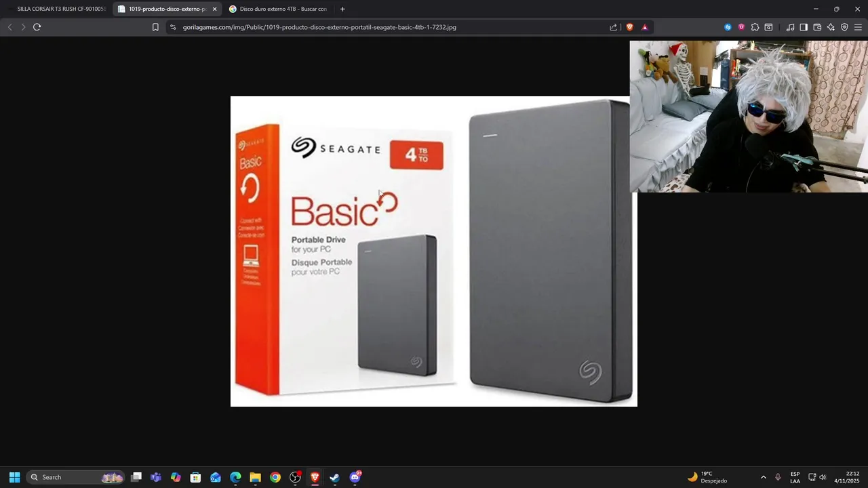Open Microsoft Store from the taskbar
Viewport: 868px width, 488px height.
pyautogui.click(x=195, y=477)
